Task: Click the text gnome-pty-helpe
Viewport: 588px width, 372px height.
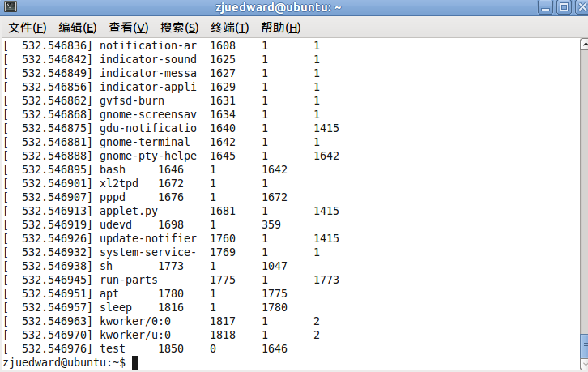Action: coord(147,156)
